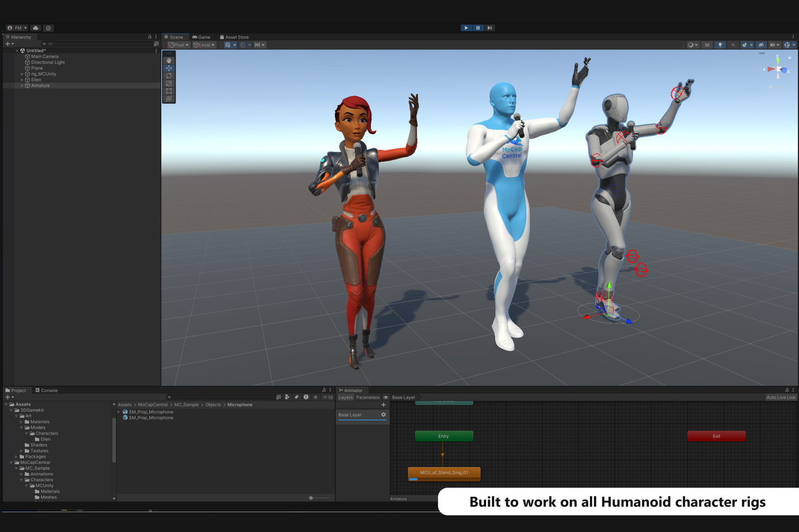Activate the Move tool
This screenshot has width=799, height=532.
169,67
